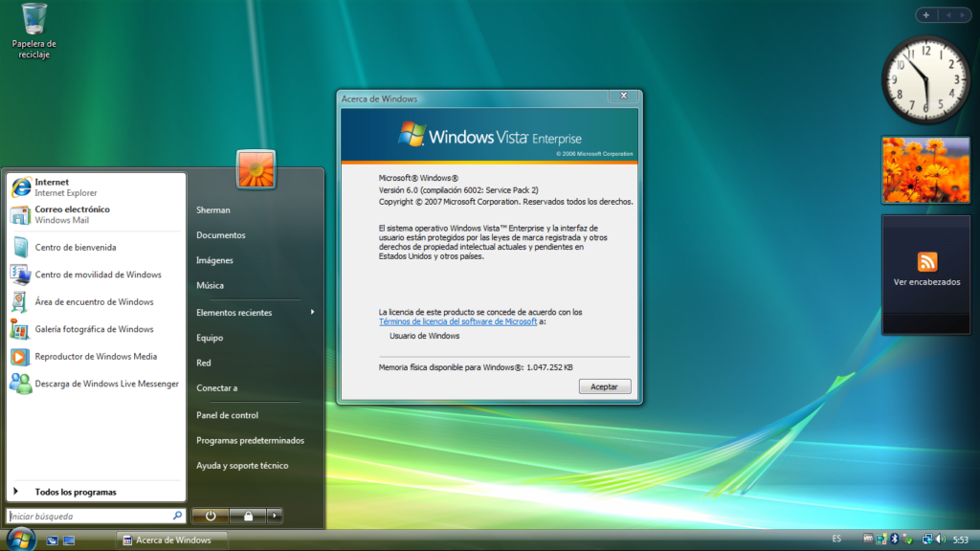Image resolution: width=980 pixels, height=551 pixels.
Task: Open Safely Remove Hardware tray icon
Action: pyautogui.click(x=905, y=539)
